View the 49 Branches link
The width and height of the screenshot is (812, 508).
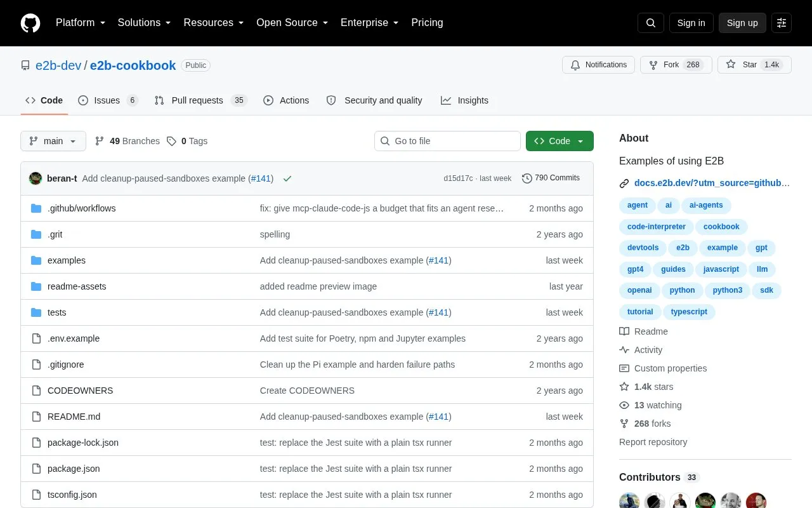tap(128, 141)
